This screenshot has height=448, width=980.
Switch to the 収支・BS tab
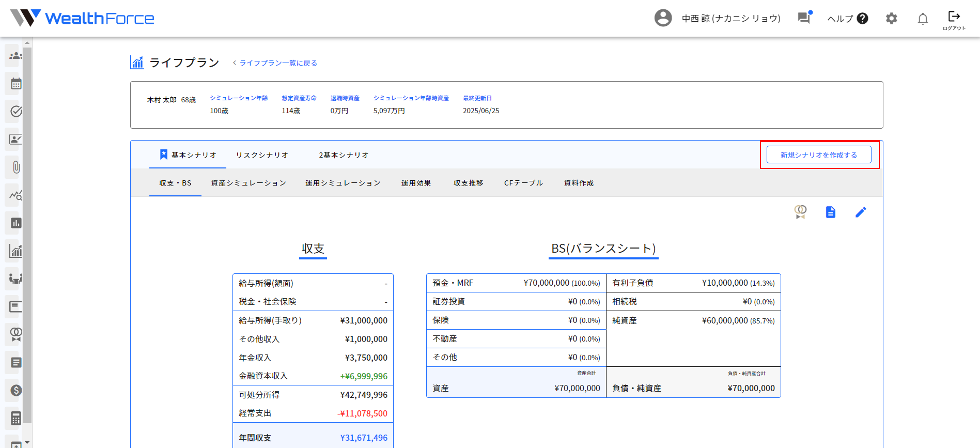175,183
